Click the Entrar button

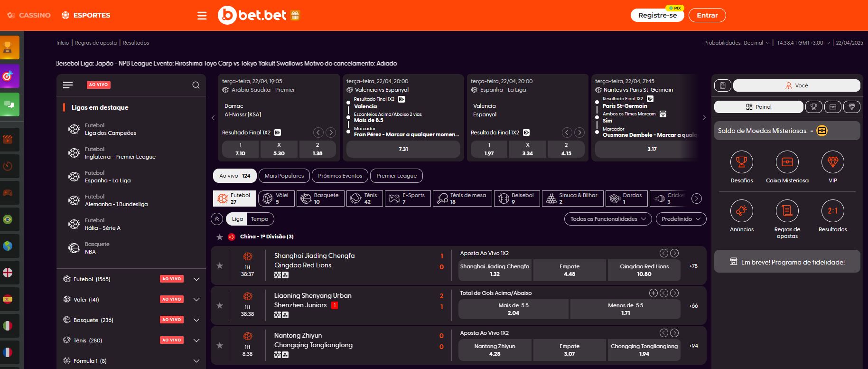click(x=707, y=15)
